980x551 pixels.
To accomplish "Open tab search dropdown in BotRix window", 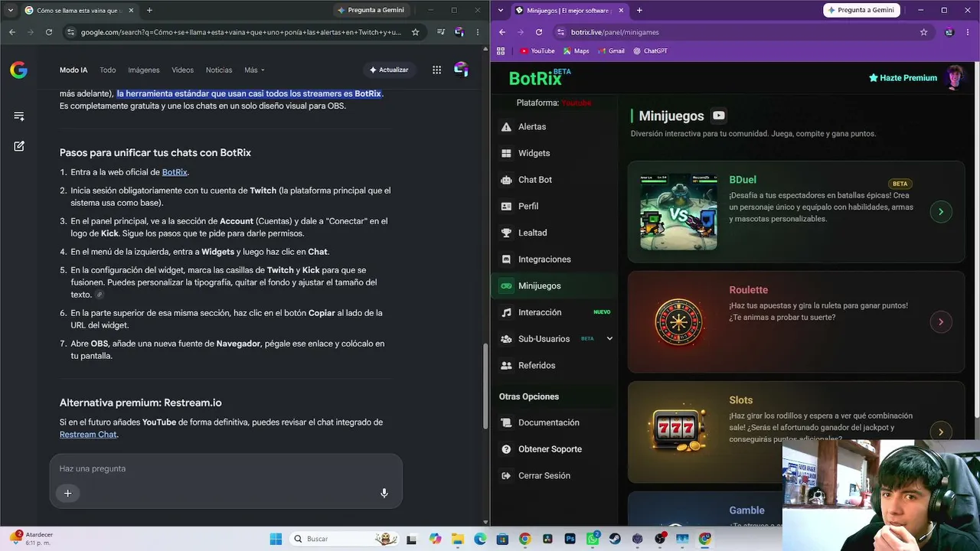I will click(501, 10).
